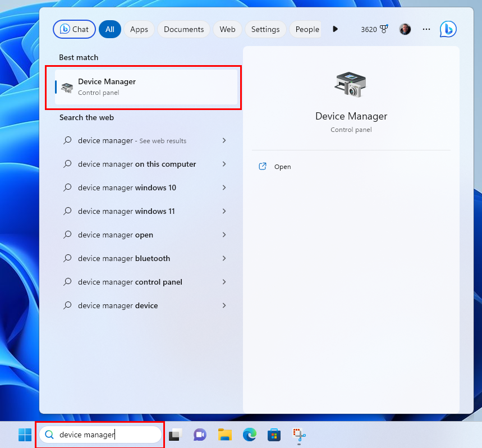Click the large Bing icon top right
The width and height of the screenshot is (482, 448).
tap(448, 29)
